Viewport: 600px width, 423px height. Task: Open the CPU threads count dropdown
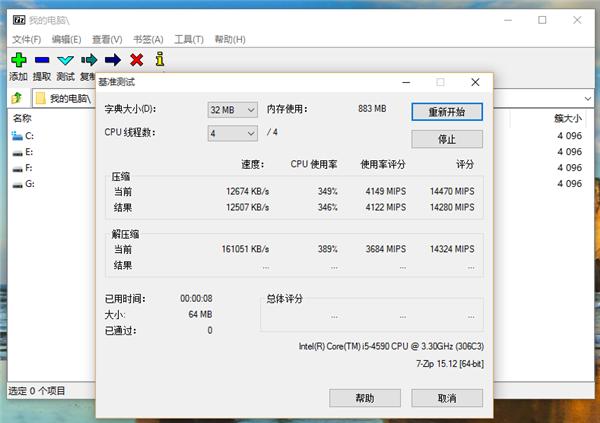232,133
